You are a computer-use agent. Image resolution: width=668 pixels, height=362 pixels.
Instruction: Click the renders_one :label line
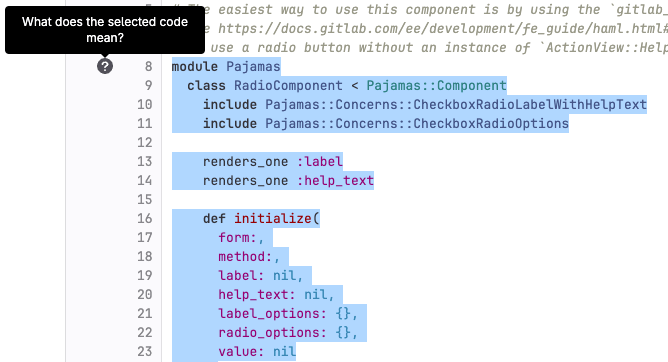point(273,161)
